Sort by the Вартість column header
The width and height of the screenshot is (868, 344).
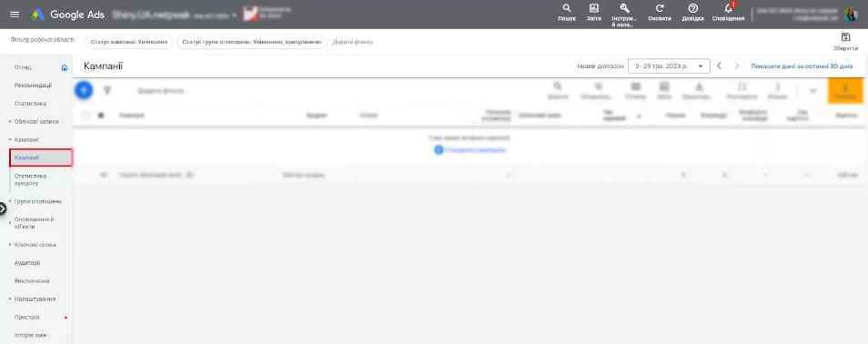847,116
